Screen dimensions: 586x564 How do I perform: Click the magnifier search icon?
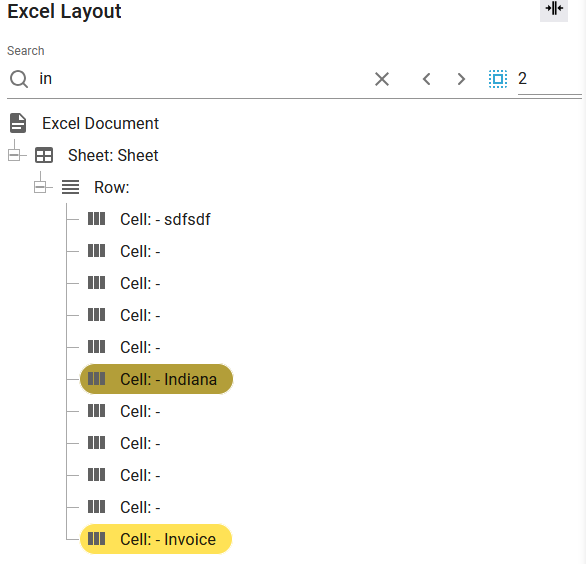coord(19,79)
